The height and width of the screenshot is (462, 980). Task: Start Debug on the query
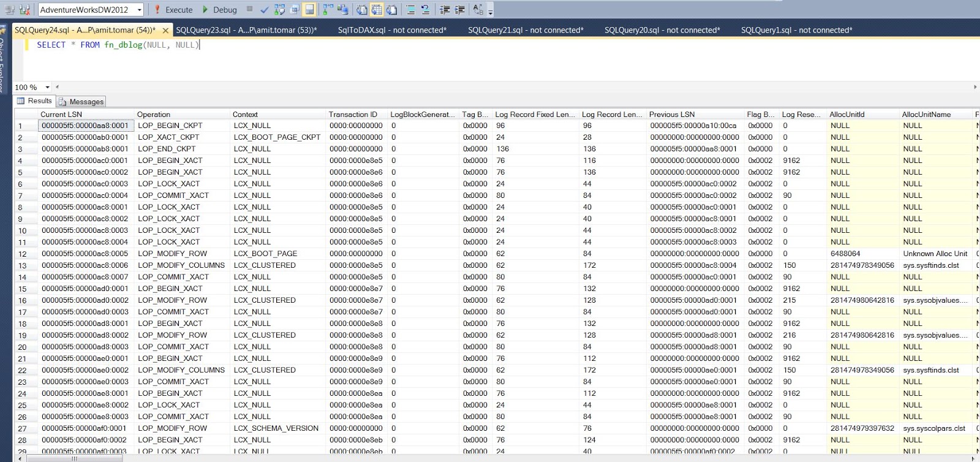(x=220, y=9)
